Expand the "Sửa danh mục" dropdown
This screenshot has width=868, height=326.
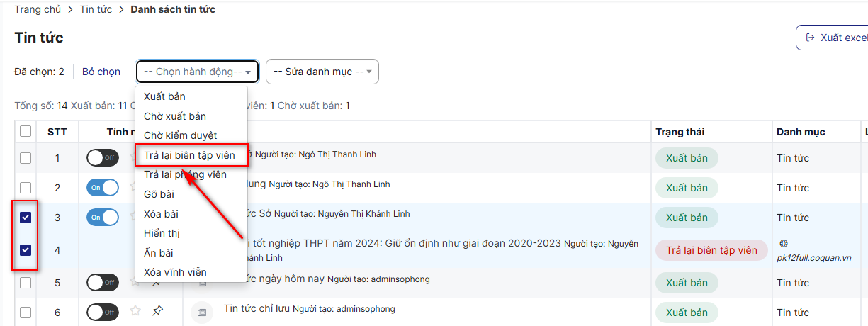[322, 72]
